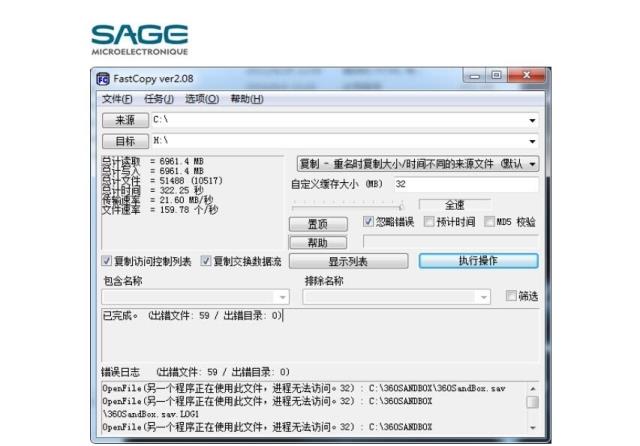Click the log line \360SandBox.sav.LOG1
This screenshot has width=640, height=446.
[x=151, y=414]
